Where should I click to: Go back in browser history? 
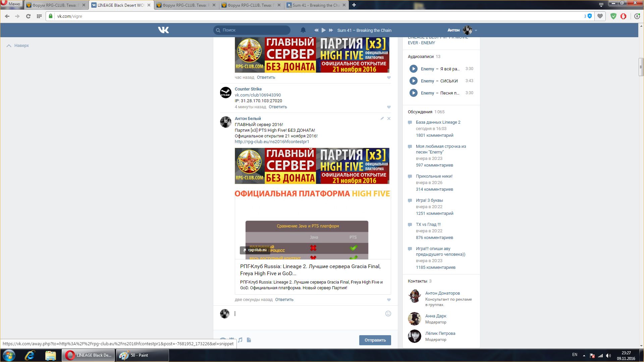7,16
